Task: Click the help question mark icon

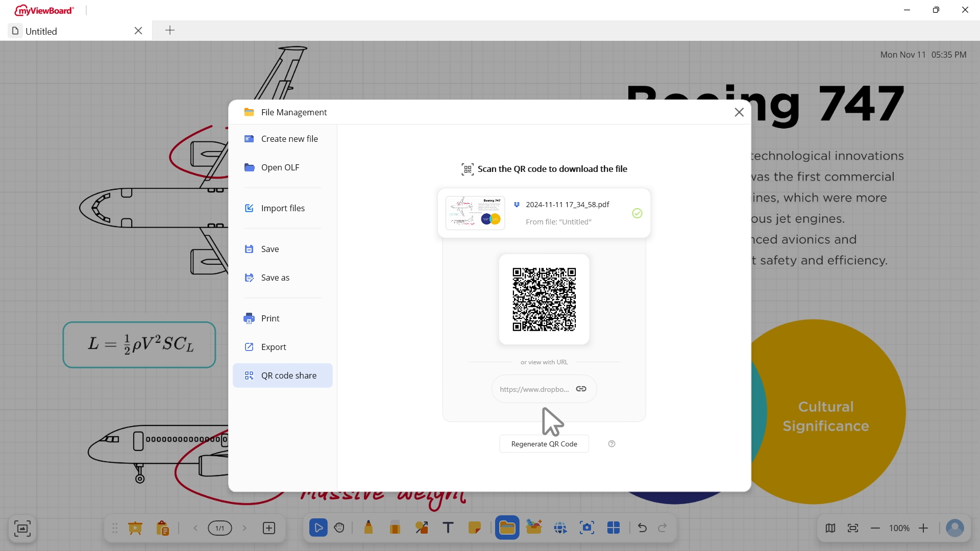Action: click(x=612, y=444)
